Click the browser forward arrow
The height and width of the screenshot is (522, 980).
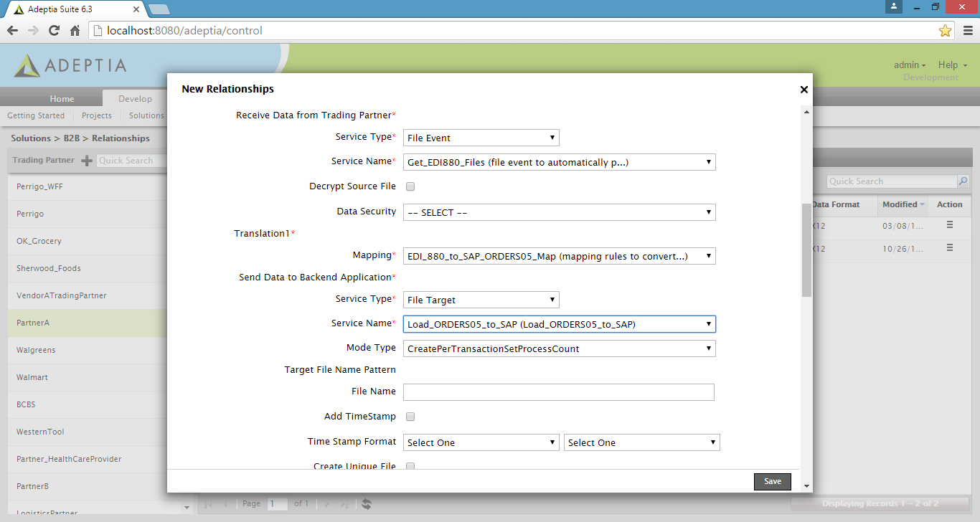33,31
